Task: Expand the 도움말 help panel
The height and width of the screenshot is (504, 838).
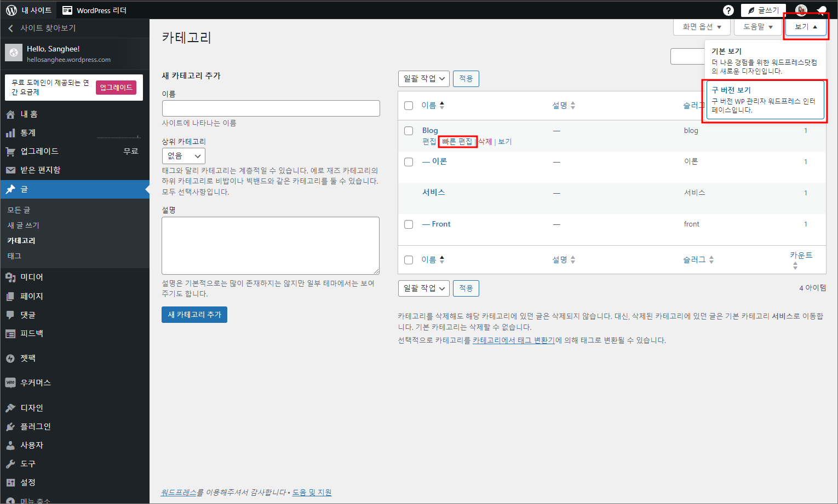Action: 758,27
